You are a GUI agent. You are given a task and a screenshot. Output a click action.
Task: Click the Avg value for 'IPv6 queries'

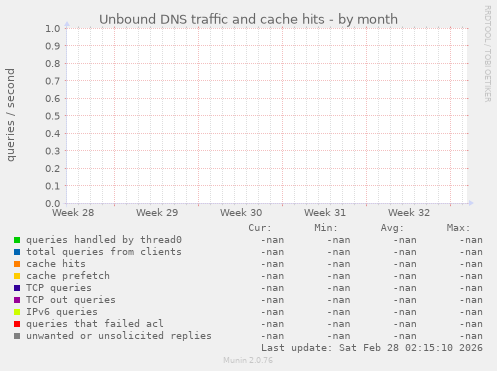tap(405, 312)
